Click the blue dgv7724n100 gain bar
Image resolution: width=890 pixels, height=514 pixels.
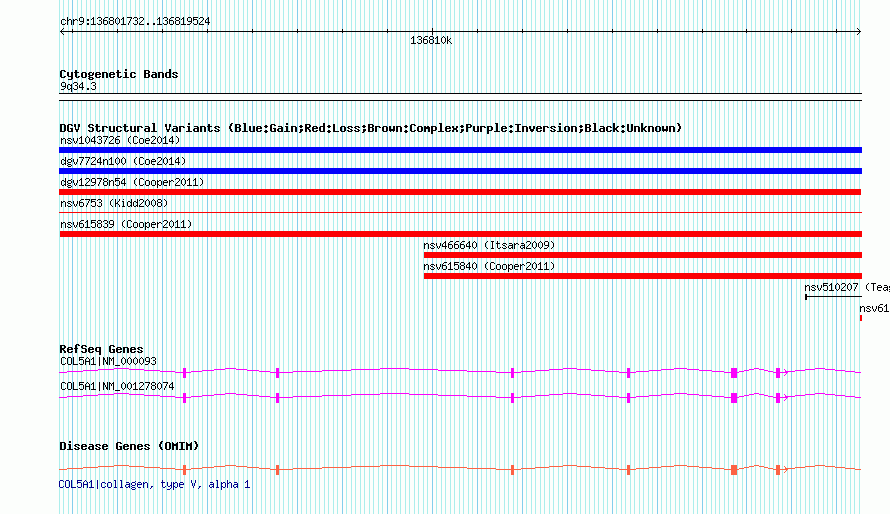[460, 171]
